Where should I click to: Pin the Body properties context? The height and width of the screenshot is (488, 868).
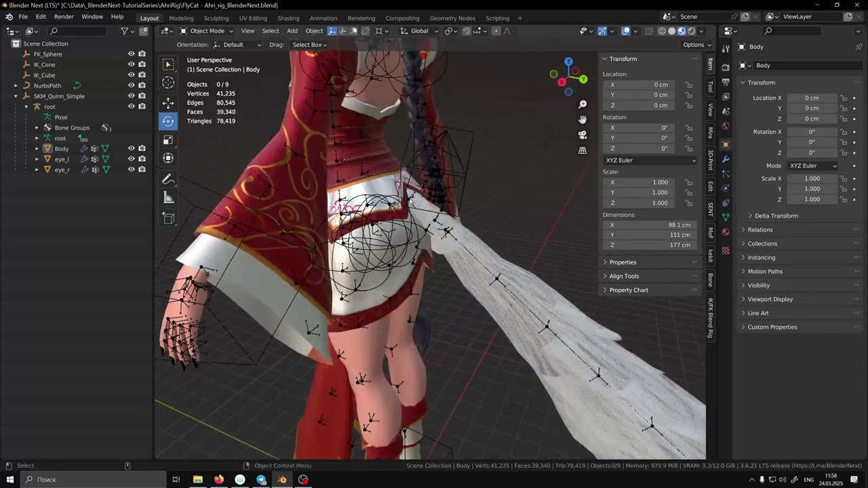[859, 47]
